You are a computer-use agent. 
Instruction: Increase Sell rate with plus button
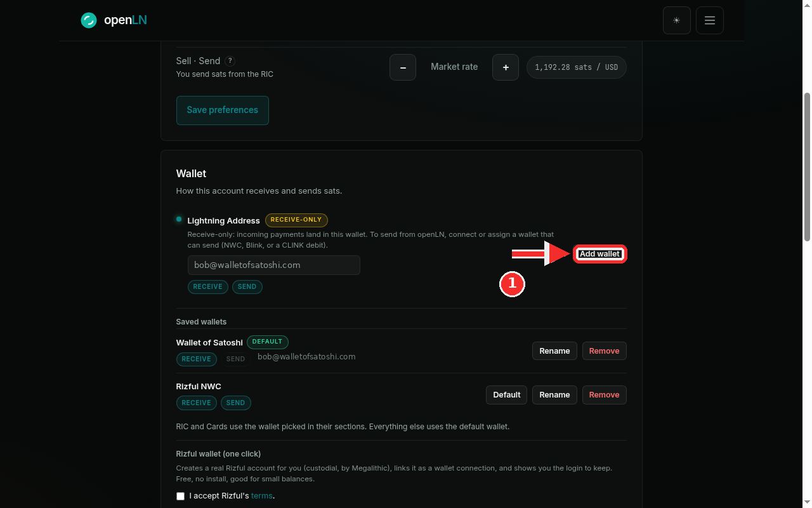(506, 67)
